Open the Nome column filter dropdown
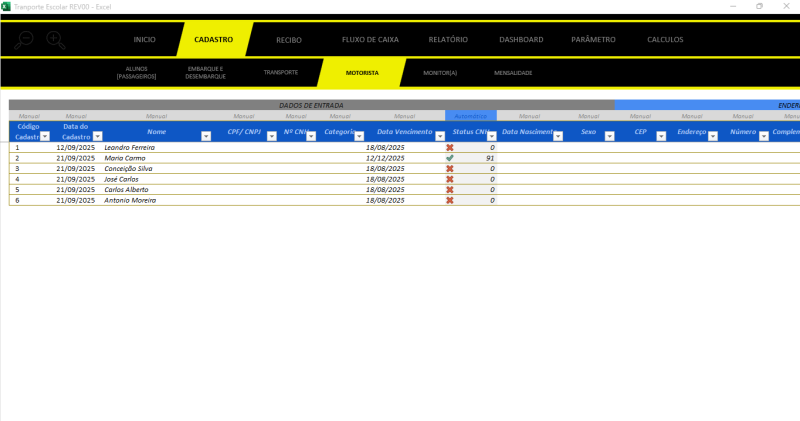Image resolution: width=800 pixels, height=421 pixels. click(x=206, y=136)
